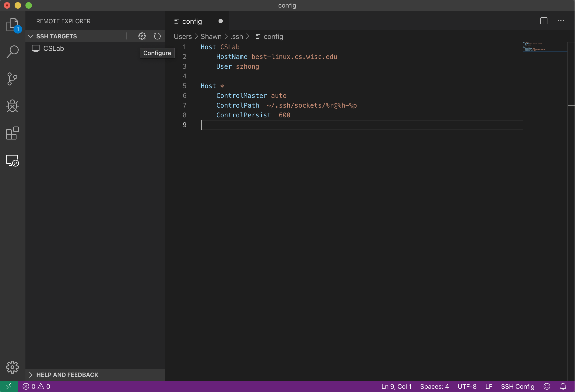Viewport: 575px width, 392px height.
Task: Open the editor More Actions ellipsis menu
Action: pos(561,21)
